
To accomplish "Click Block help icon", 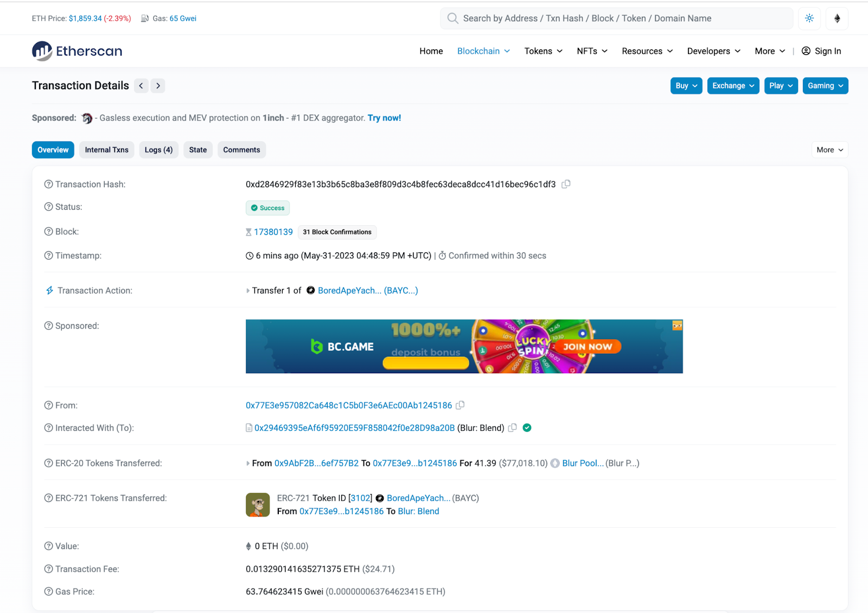I will [49, 232].
